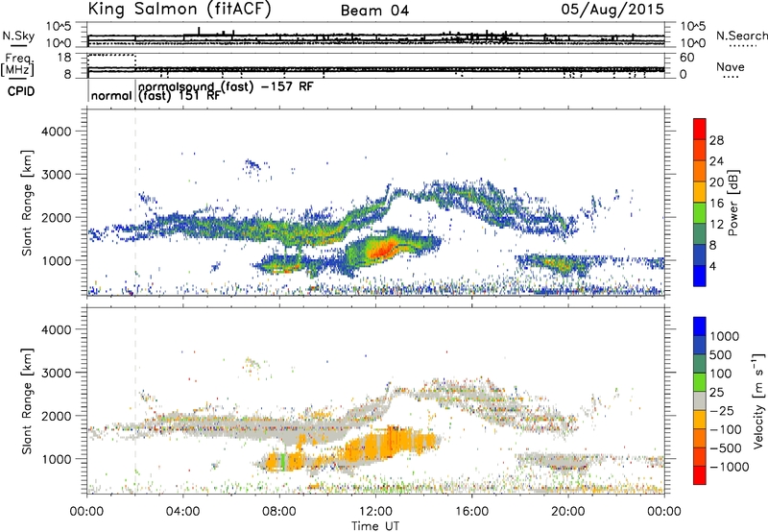Click the "Nave" legend label
Screen dimensions: 768x532
(x=731, y=67)
